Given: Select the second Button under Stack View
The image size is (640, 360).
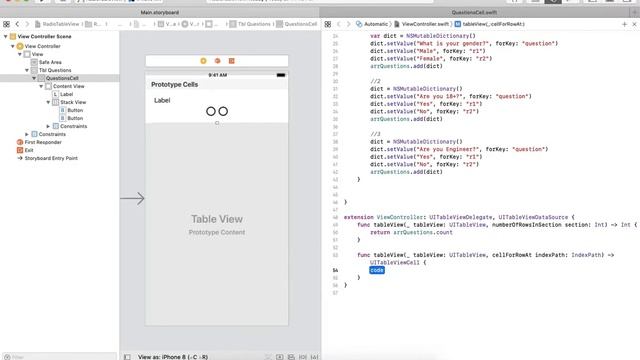Looking at the screenshot, I should tap(71, 118).
